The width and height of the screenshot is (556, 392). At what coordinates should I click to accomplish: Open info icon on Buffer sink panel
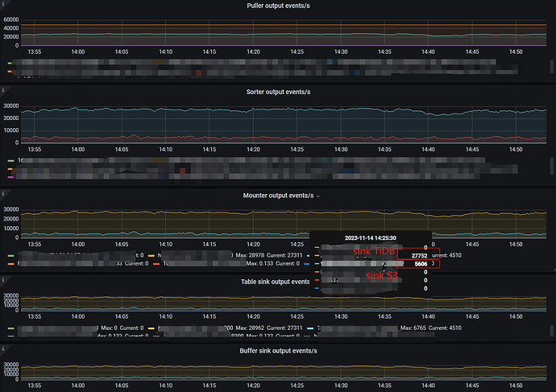click(3, 349)
